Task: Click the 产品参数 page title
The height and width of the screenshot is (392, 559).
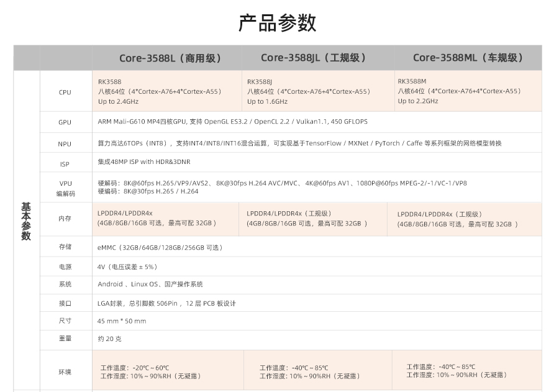Action: 278,22
